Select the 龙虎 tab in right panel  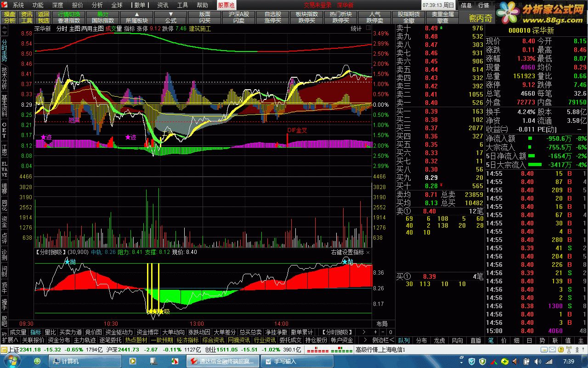[x=439, y=340]
